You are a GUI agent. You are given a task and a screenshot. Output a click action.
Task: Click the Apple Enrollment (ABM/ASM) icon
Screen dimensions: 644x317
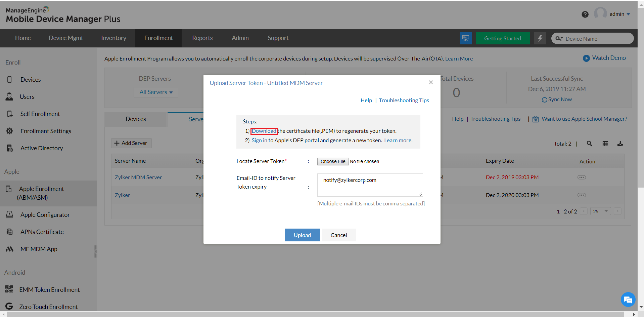(9, 189)
